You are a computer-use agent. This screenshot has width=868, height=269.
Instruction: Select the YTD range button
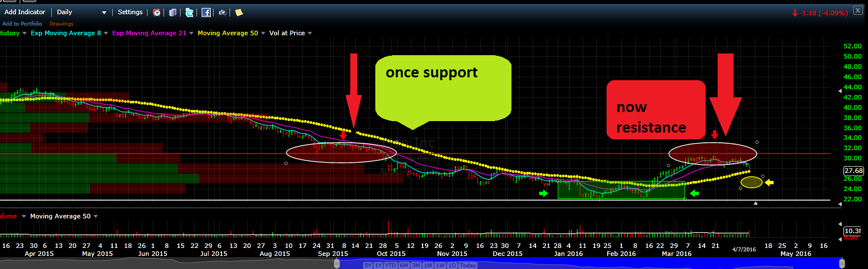pyautogui.click(x=391, y=266)
